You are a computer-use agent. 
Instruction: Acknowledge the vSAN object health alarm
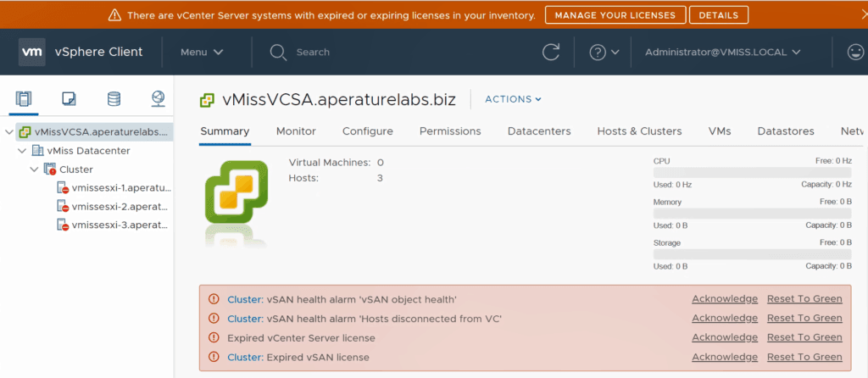click(725, 299)
